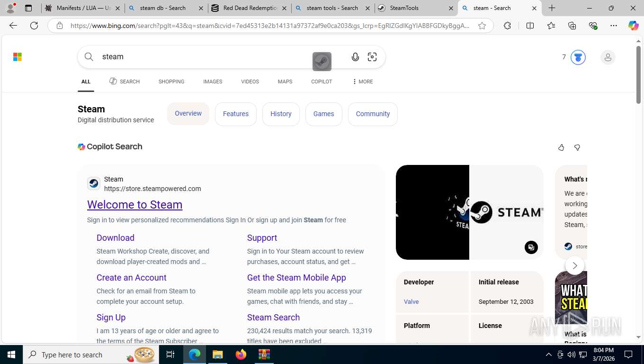Select the COPILOT search tab
Viewport: 644px width, 364px height.
[322, 82]
